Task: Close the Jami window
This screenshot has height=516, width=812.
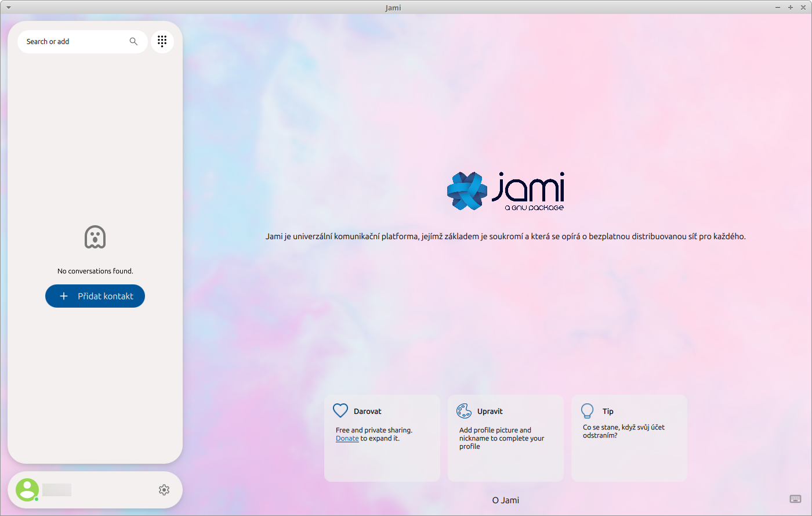Action: coord(803,8)
